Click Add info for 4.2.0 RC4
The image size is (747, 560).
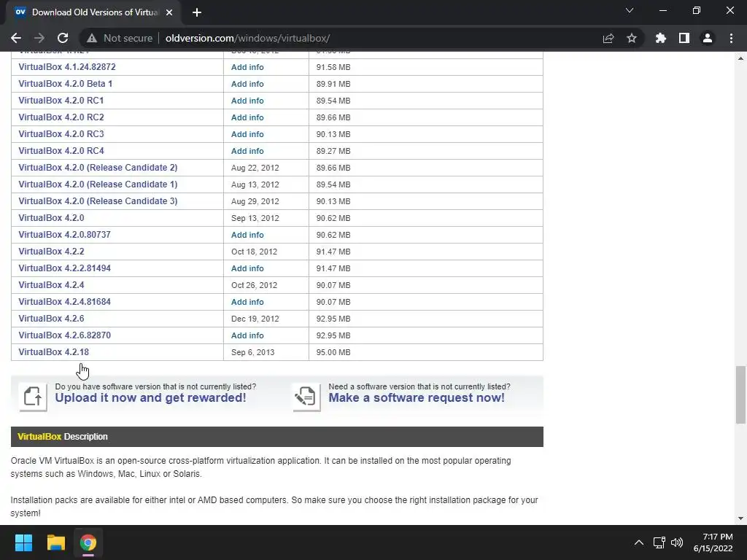click(247, 151)
